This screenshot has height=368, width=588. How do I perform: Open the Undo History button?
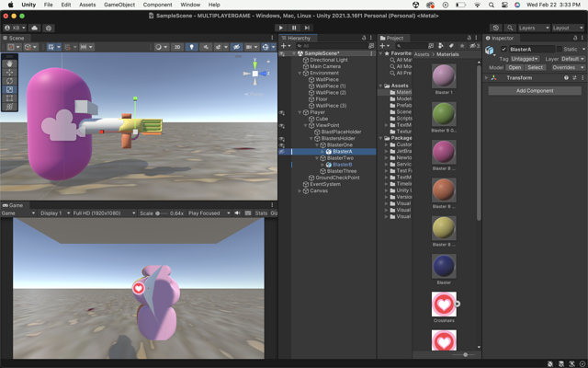pos(496,28)
